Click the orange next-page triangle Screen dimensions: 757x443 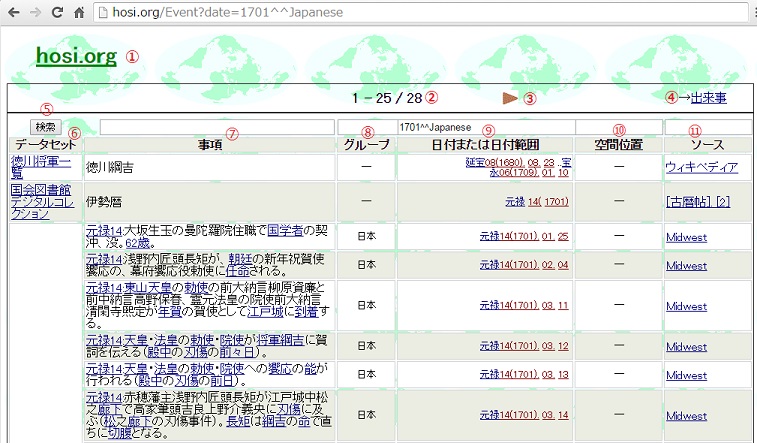(x=510, y=98)
